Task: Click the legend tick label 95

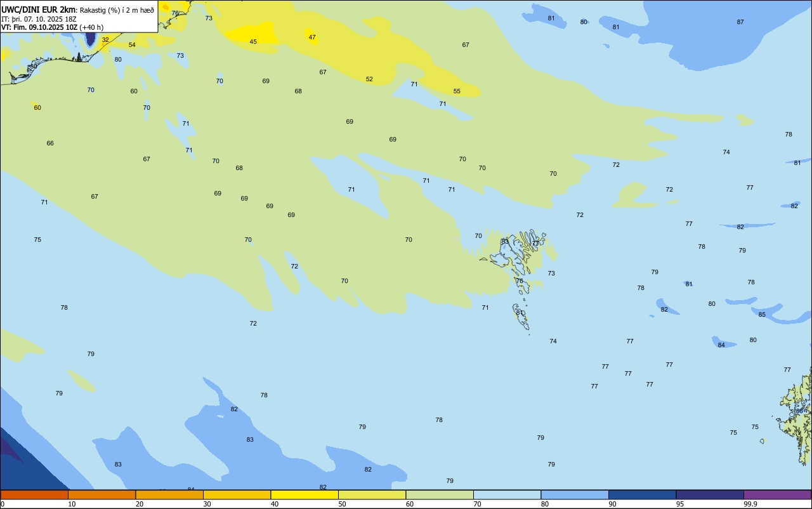Action: point(680,504)
